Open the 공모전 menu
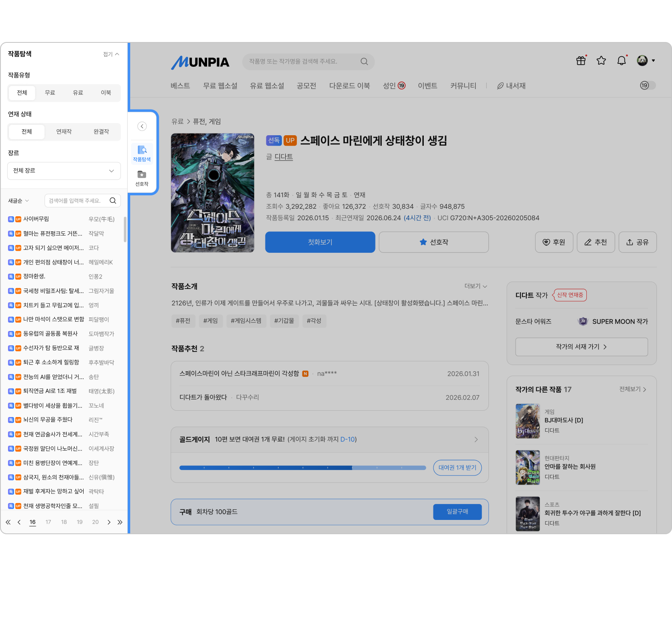672x635 pixels. tap(307, 86)
